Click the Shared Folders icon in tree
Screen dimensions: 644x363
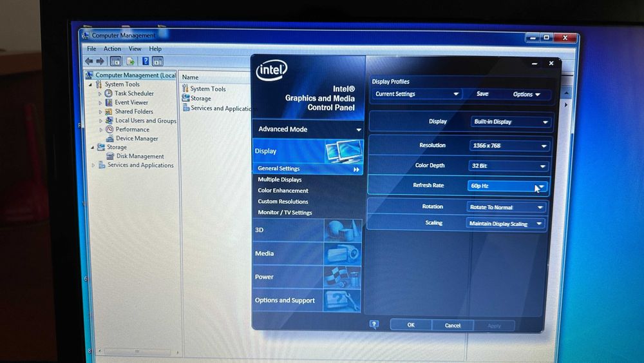point(108,112)
